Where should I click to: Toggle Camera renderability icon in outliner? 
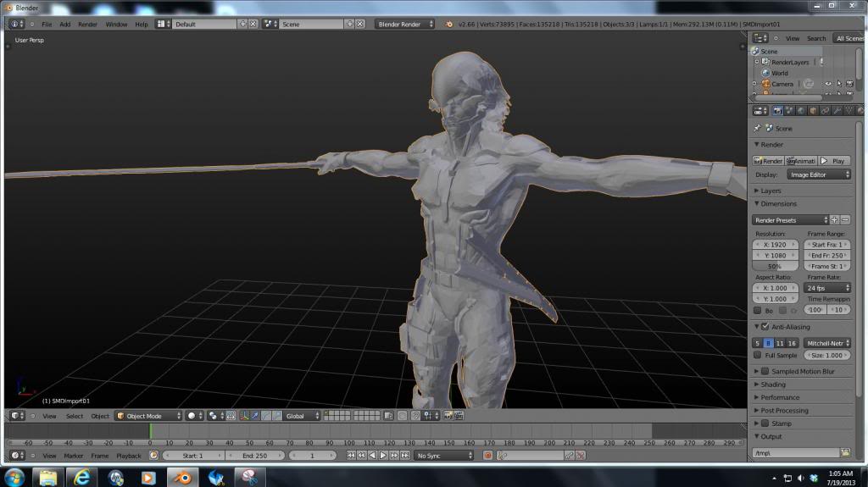pyautogui.click(x=849, y=84)
